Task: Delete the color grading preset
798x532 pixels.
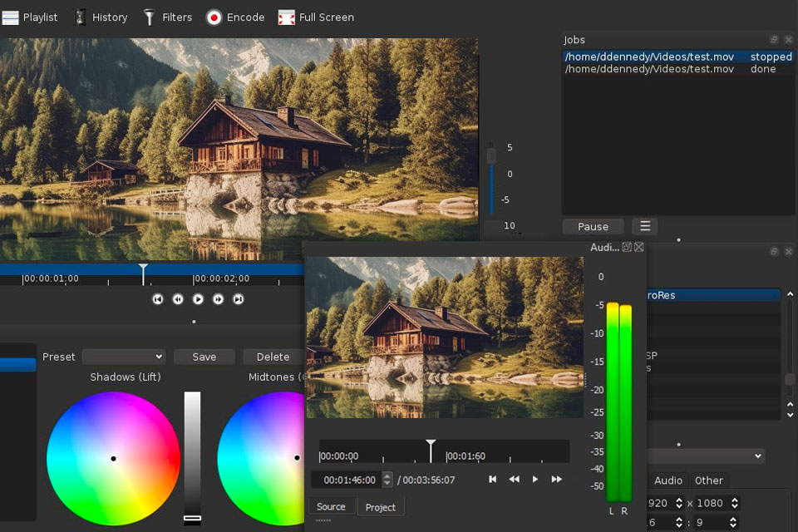Action: pos(273,357)
